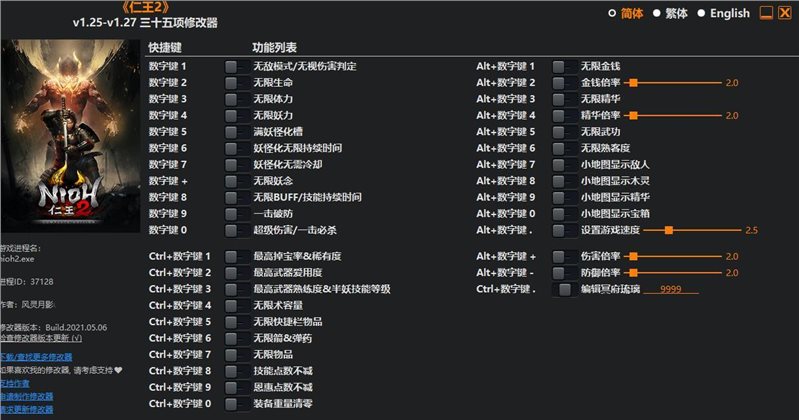Screen dimensions: 799x420
Task: Tick the 技能点数不减 checkbox
Action: 232,370
